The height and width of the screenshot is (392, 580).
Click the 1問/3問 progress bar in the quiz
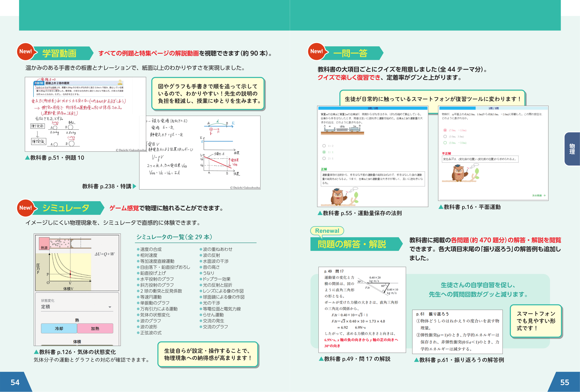pyautogui.click(x=493, y=108)
